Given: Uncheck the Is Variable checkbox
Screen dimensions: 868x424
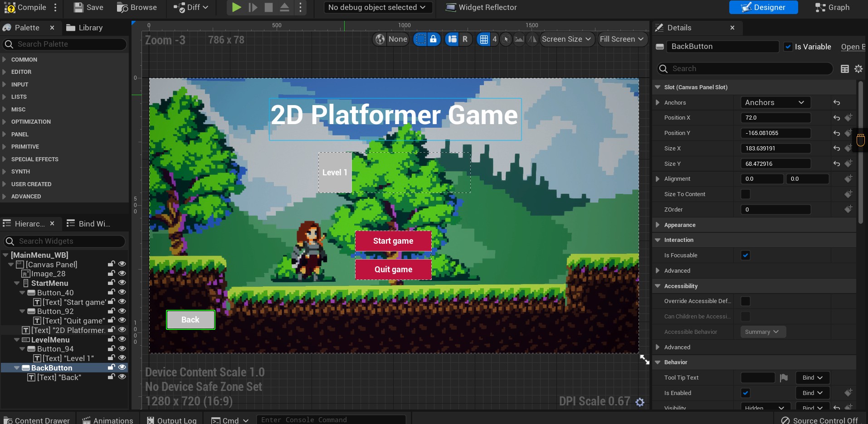Looking at the screenshot, I should [x=788, y=47].
